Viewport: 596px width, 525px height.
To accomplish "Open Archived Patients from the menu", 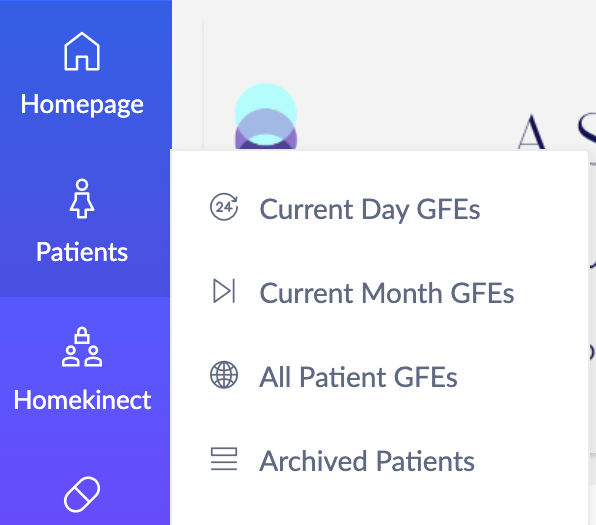I will coord(367,461).
